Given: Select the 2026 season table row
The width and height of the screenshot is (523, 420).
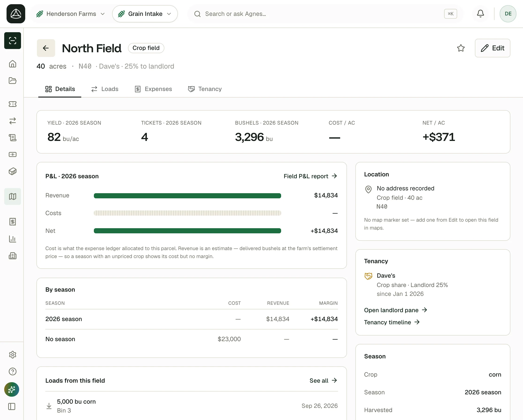Looking at the screenshot, I should click(192, 319).
